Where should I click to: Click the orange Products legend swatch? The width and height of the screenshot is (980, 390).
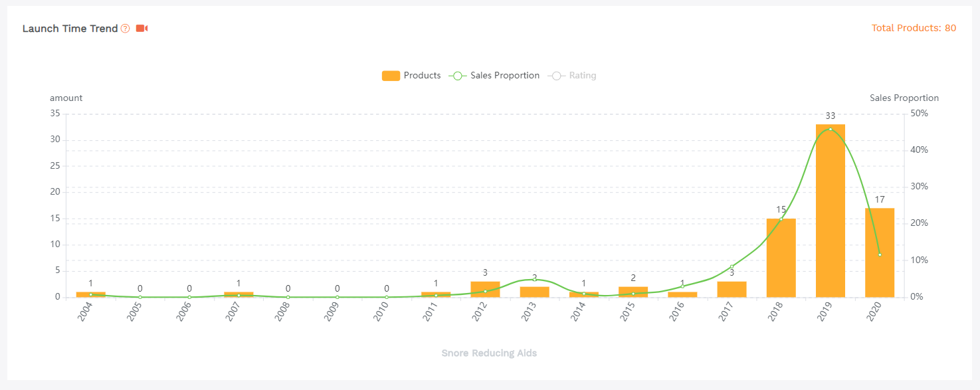391,76
